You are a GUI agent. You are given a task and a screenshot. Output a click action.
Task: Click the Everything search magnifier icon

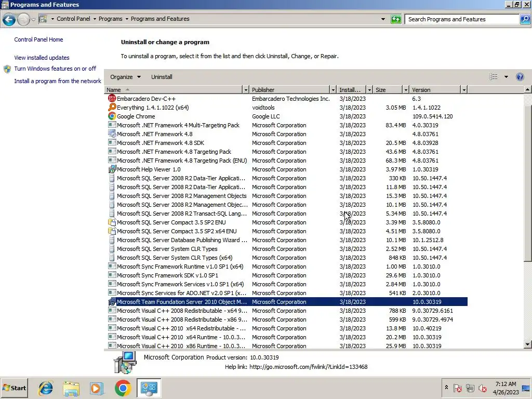click(x=112, y=107)
